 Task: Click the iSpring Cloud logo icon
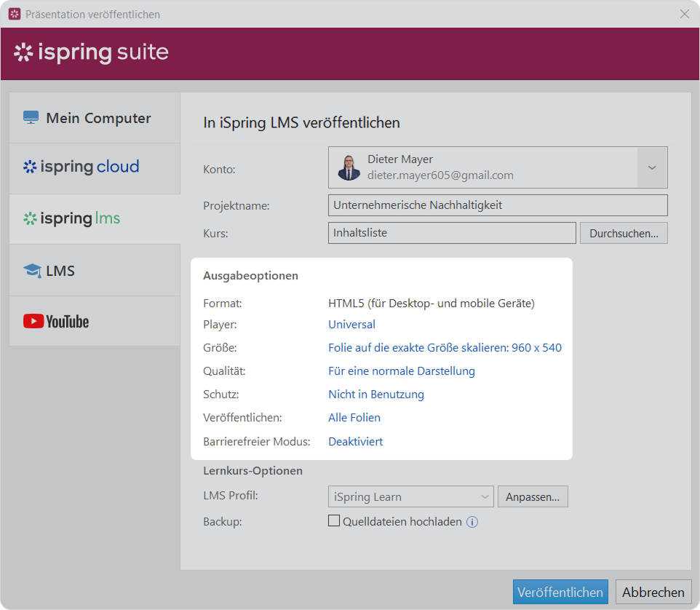(29, 167)
